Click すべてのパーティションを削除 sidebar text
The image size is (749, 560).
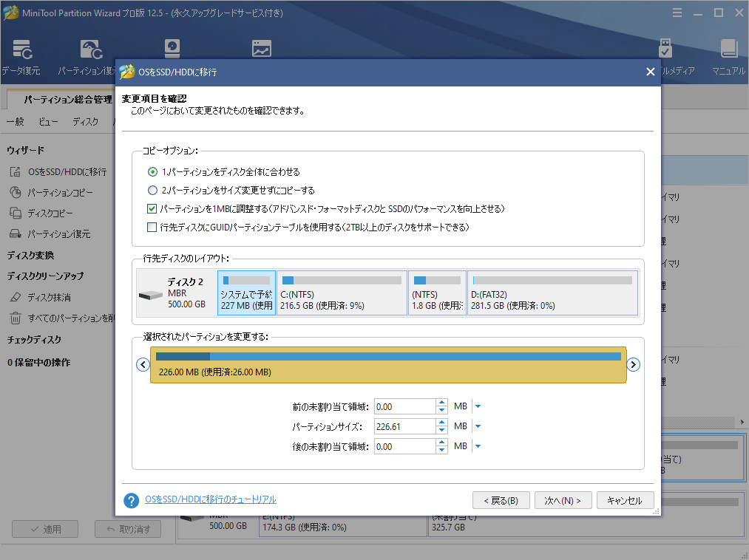[71, 318]
